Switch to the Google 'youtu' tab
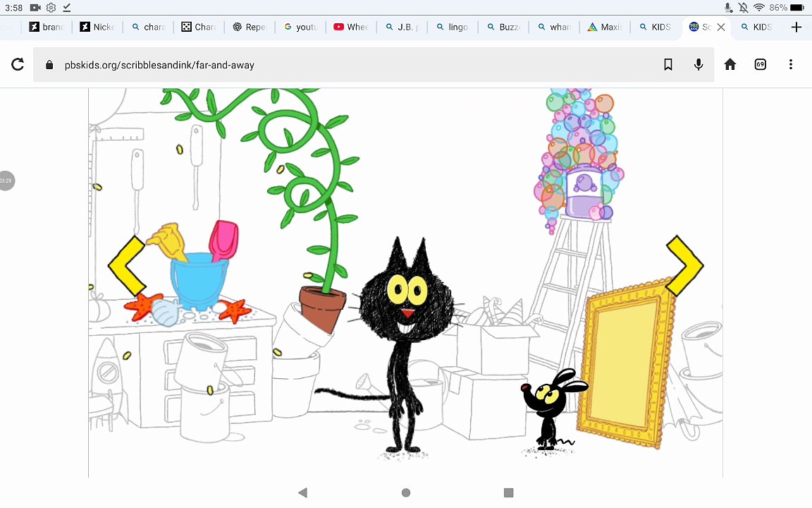 point(300,27)
